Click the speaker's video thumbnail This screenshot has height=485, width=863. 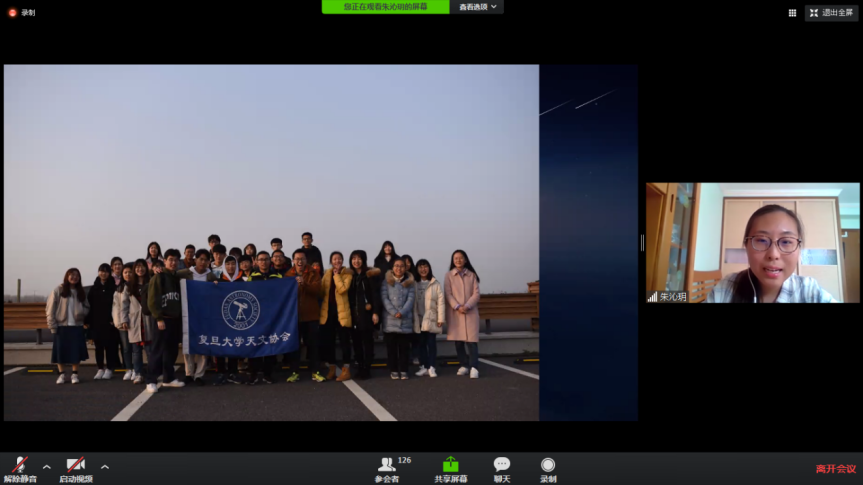(752, 242)
